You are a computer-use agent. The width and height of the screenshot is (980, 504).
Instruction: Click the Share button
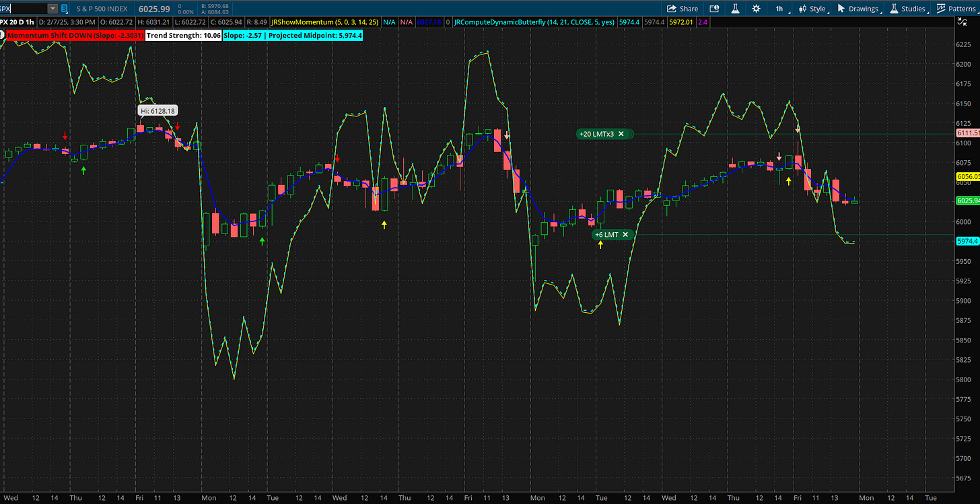[x=682, y=9]
